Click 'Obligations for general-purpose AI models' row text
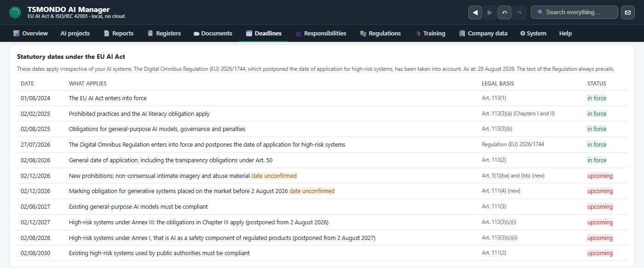 coord(157,129)
